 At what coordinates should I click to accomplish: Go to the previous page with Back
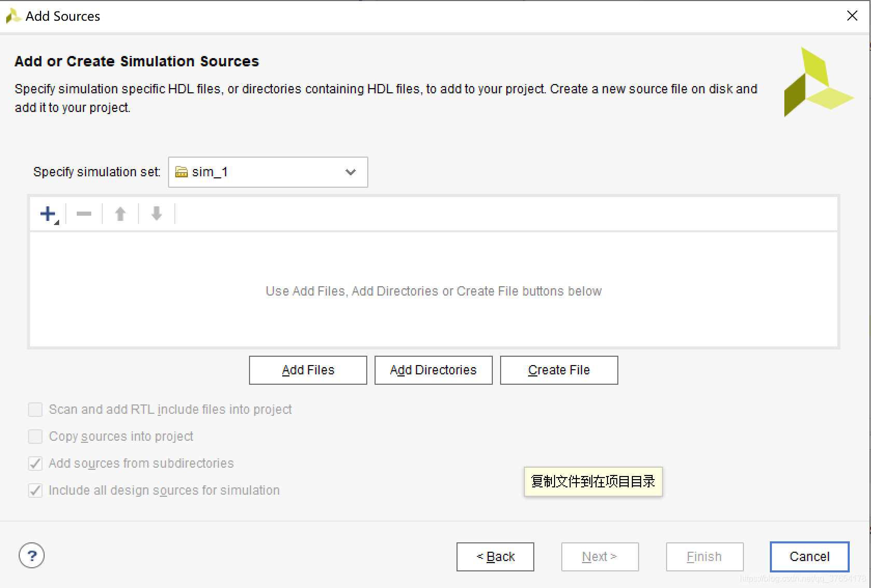495,557
